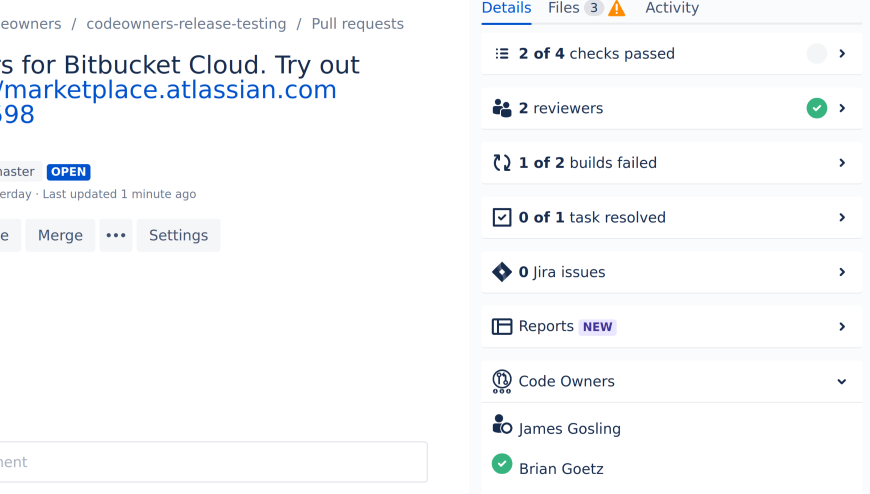This screenshot has height=494, width=870.
Task: Click the builds refresh icon
Action: [x=502, y=163]
